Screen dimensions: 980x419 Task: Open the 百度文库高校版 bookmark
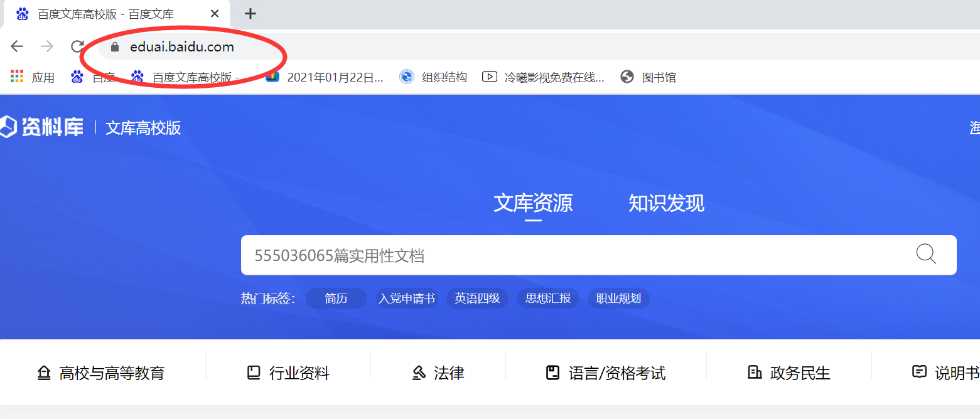[185, 77]
